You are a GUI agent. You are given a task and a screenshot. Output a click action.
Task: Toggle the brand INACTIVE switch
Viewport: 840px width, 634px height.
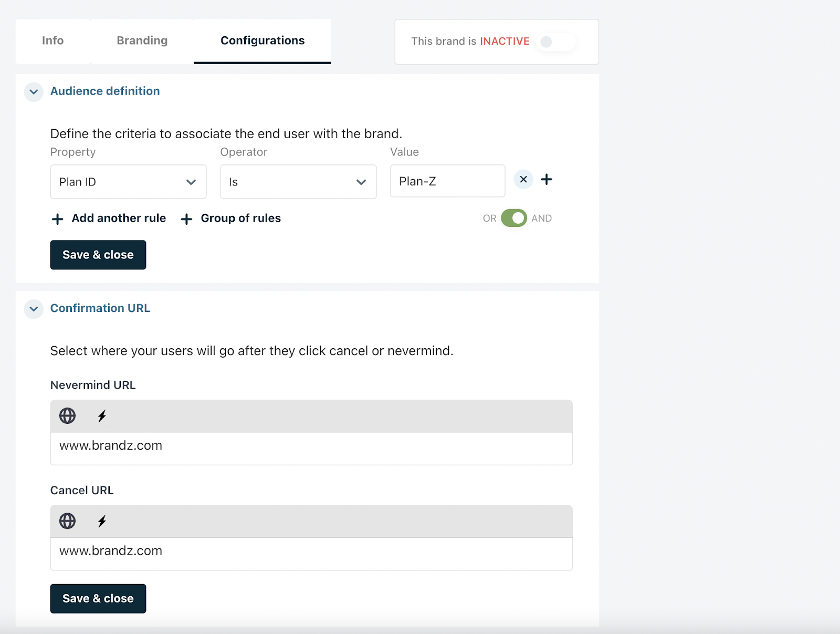click(x=555, y=42)
